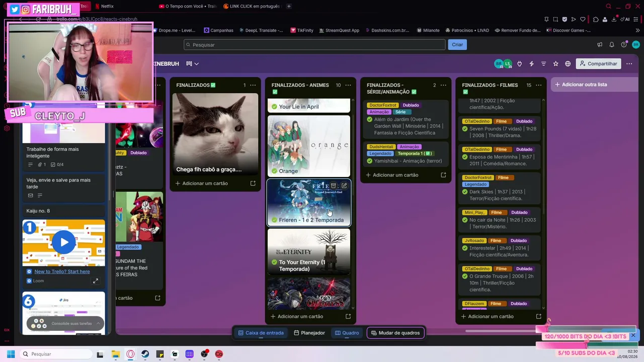
Task: Open the browser extensions cube icon
Action: coord(596,20)
